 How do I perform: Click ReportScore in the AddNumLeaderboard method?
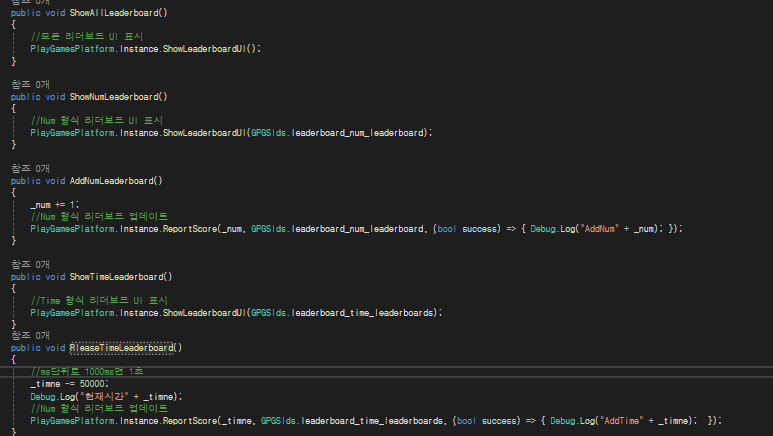click(190, 228)
